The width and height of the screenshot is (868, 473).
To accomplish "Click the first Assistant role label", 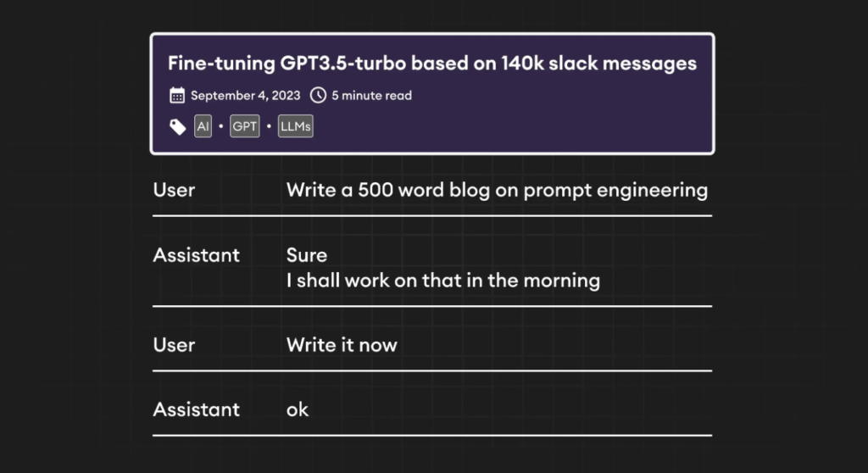I will [197, 255].
